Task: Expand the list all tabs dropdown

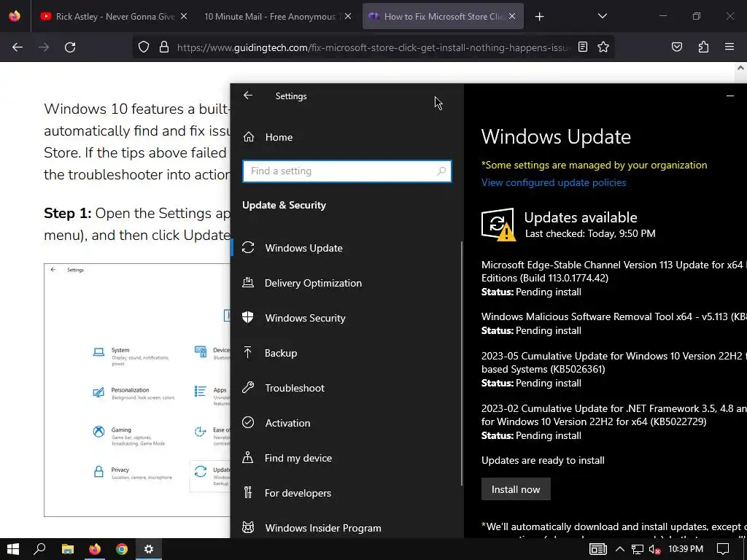Action: pyautogui.click(x=602, y=16)
